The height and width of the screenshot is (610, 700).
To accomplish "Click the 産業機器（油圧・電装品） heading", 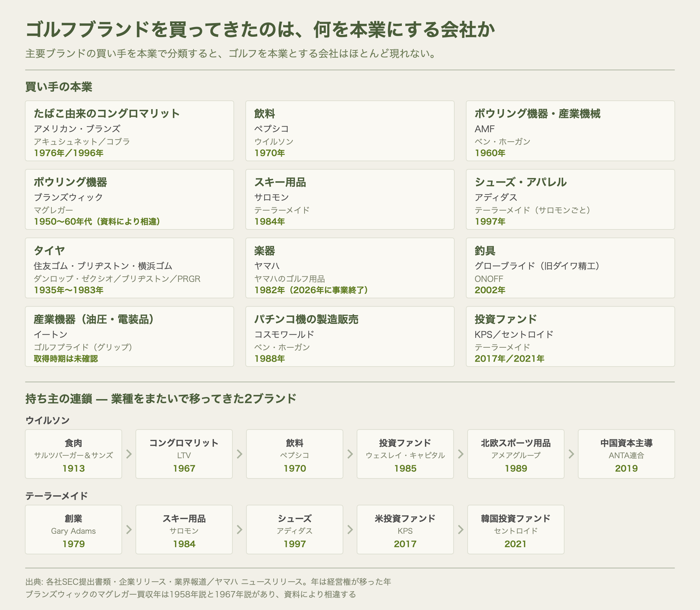I will click(x=94, y=319).
